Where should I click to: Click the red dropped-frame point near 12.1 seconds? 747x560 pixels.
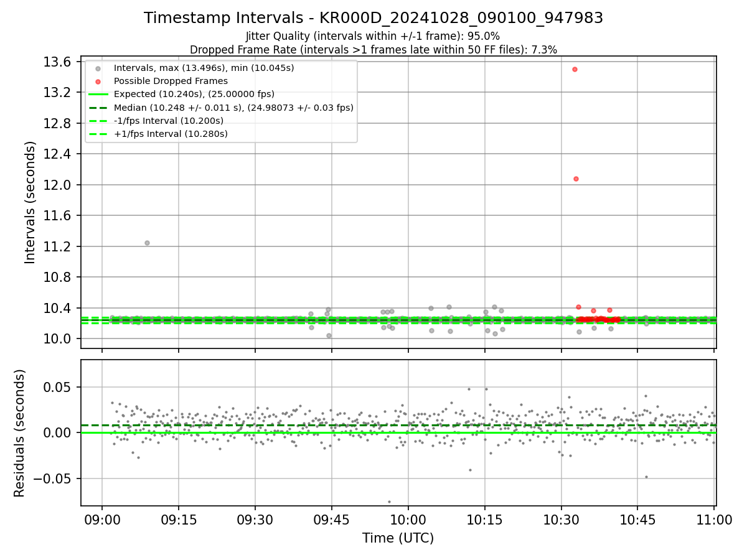point(576,179)
